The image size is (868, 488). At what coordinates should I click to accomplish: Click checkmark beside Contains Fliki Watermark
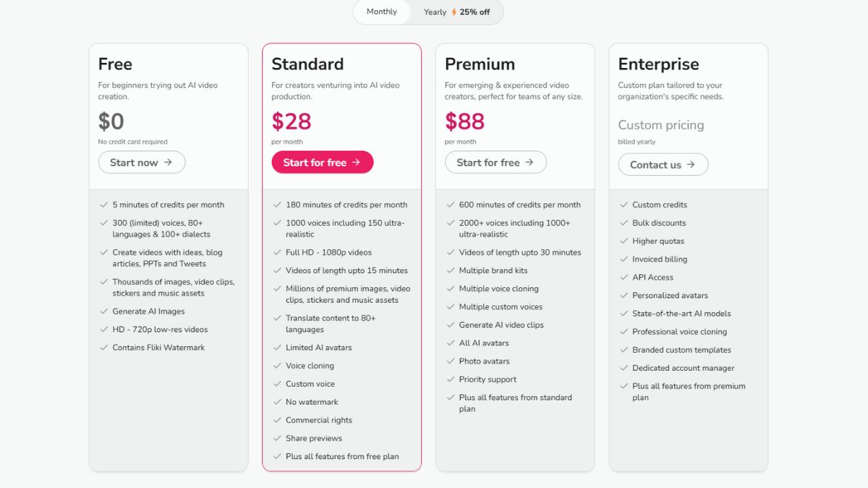coord(104,348)
